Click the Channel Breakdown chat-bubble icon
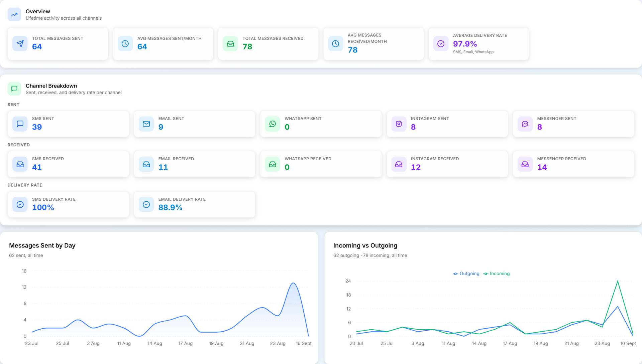 pos(14,88)
